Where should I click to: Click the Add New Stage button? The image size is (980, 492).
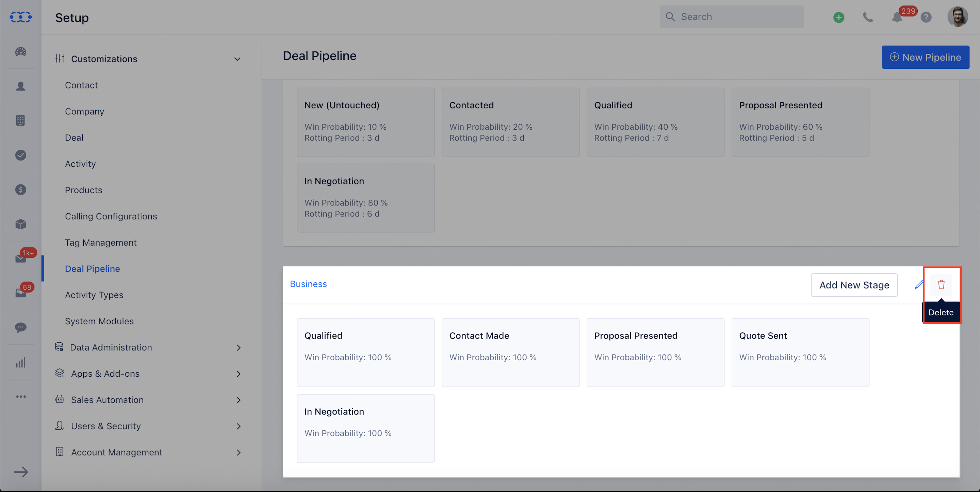click(x=854, y=285)
